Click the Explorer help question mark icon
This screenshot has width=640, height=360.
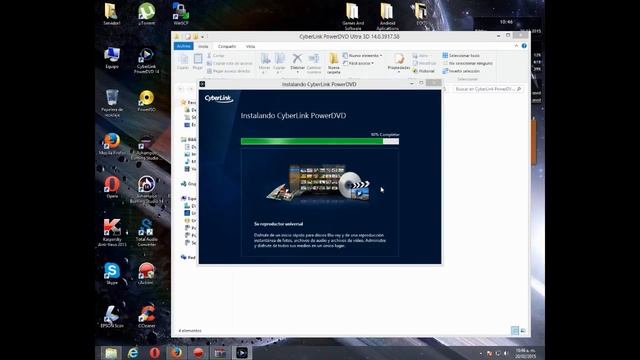[524, 46]
